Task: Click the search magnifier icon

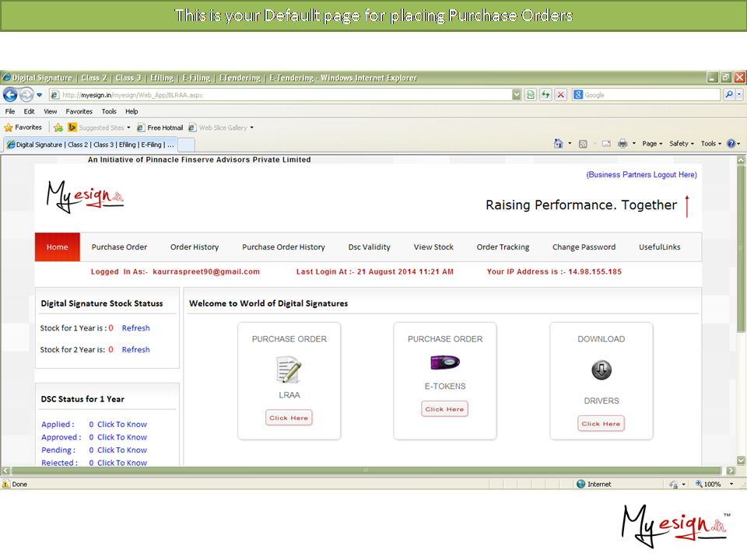Action: point(729,95)
